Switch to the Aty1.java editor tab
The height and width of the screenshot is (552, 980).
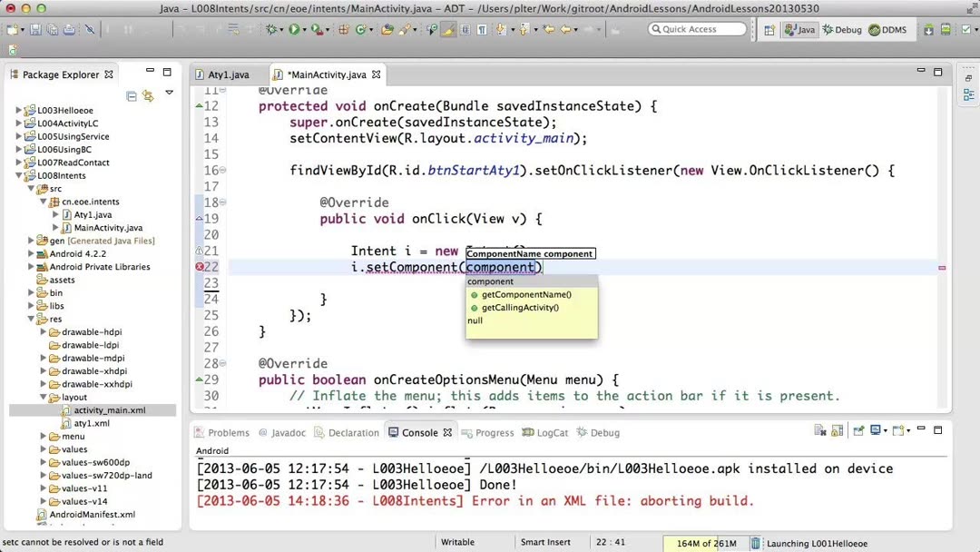(x=230, y=74)
